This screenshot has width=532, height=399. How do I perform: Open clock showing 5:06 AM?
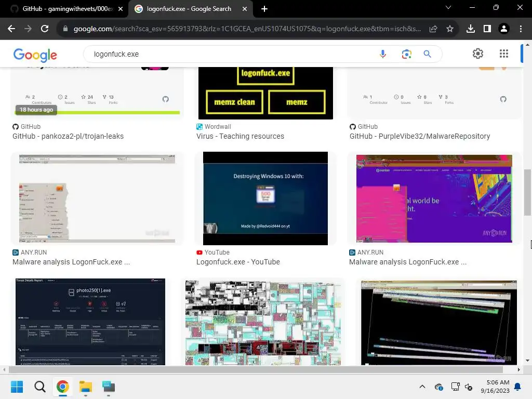click(495, 387)
